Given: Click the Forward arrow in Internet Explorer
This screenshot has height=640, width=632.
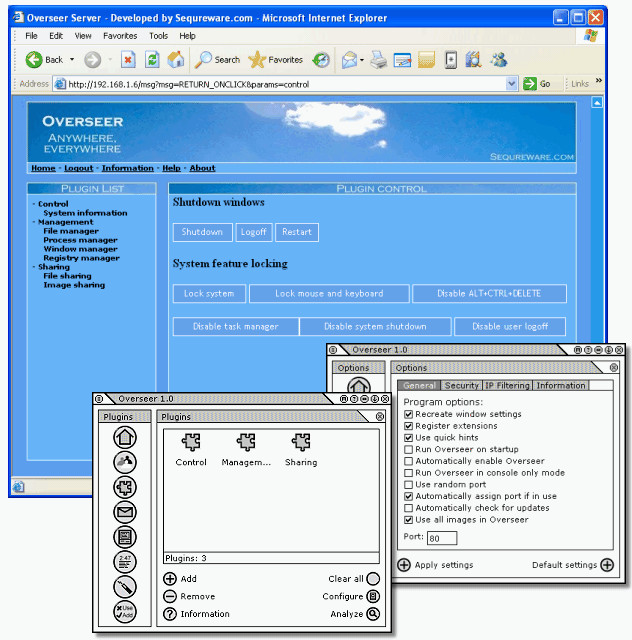Looking at the screenshot, I should (x=93, y=60).
